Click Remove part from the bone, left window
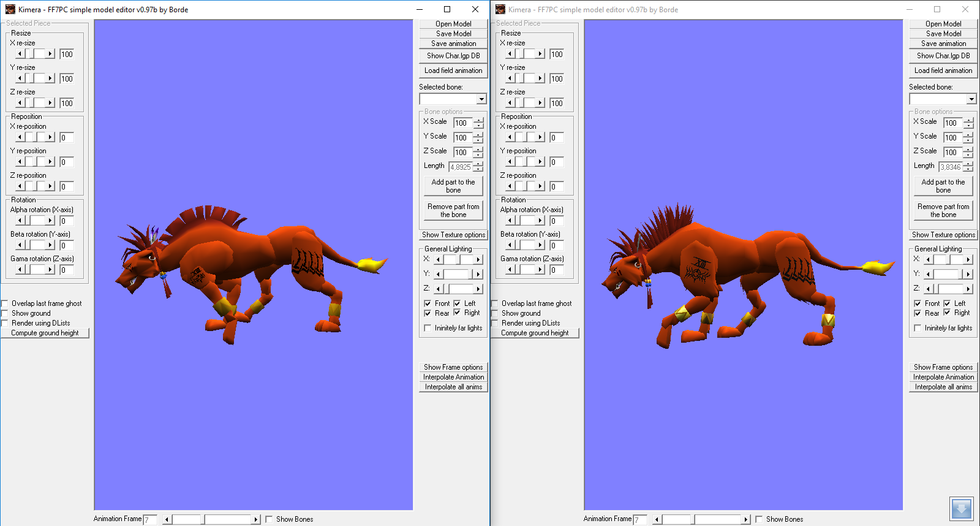 pyautogui.click(x=453, y=210)
